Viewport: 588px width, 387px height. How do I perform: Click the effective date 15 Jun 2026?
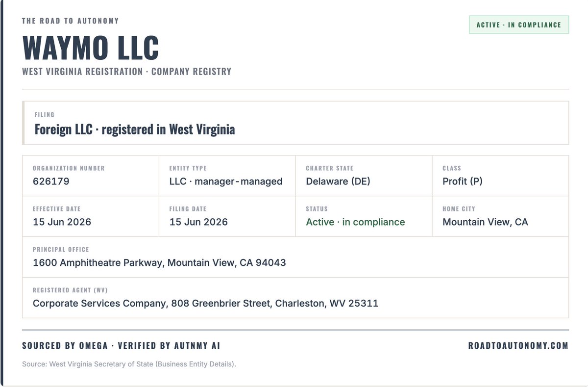point(62,222)
